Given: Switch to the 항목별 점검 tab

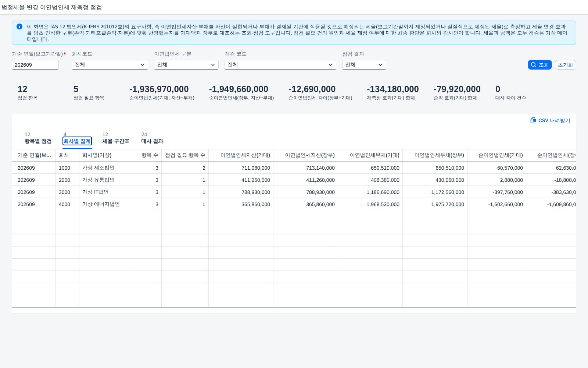Looking at the screenshot, I should click(38, 138).
